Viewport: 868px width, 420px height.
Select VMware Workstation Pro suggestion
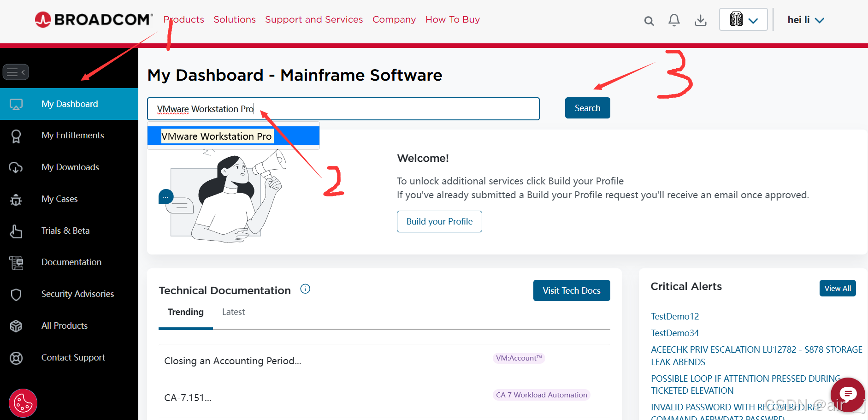(233, 136)
